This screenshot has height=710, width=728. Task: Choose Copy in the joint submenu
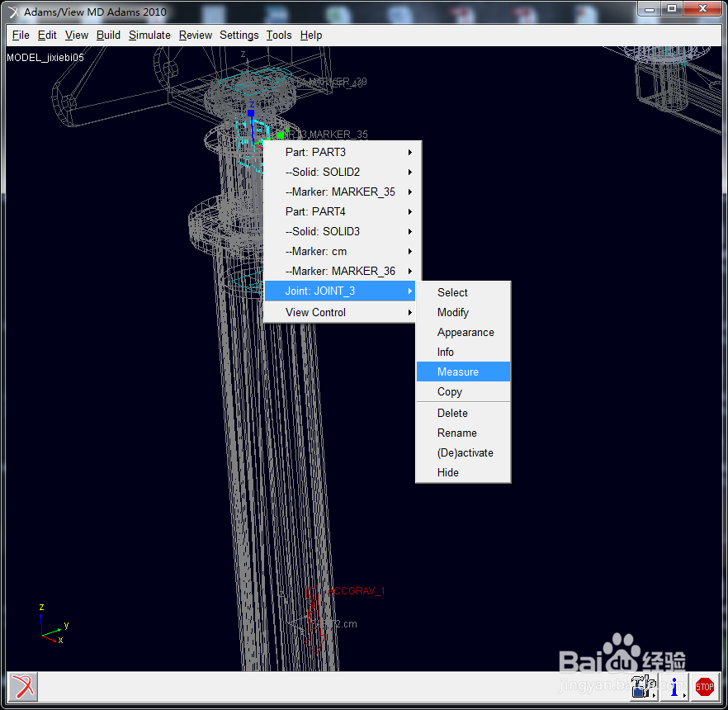pyautogui.click(x=463, y=392)
